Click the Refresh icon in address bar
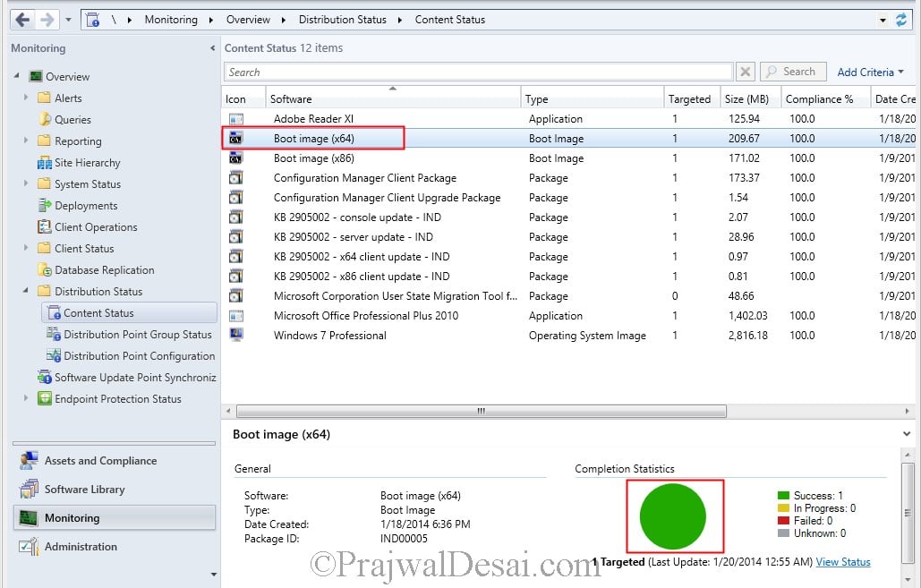Image resolution: width=921 pixels, height=588 pixels. (x=901, y=20)
